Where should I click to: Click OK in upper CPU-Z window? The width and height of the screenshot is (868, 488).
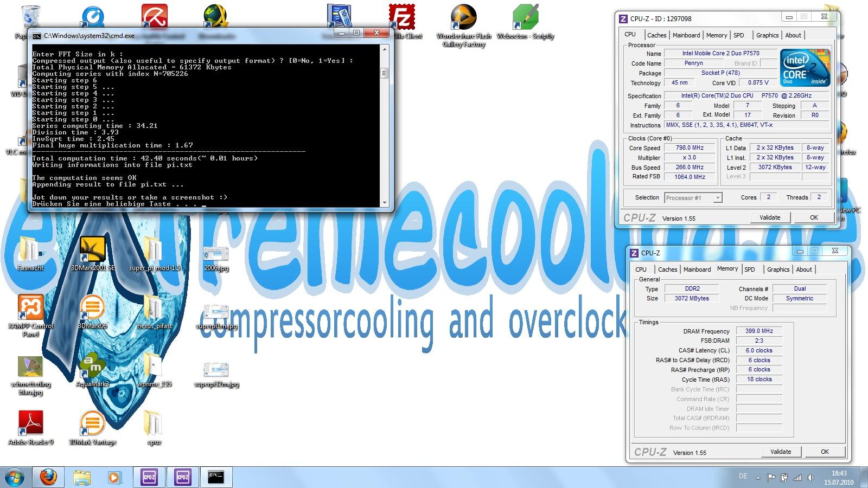click(814, 217)
